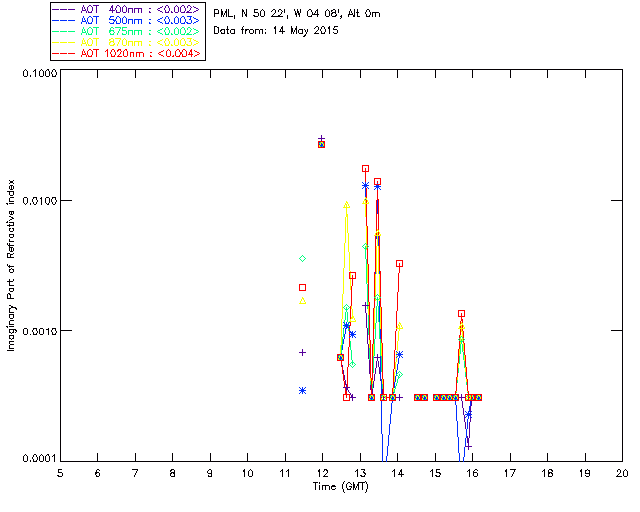The height and width of the screenshot is (512, 640).
Task: Click the 0.1000 y-axis tick label
Action: coord(37,75)
